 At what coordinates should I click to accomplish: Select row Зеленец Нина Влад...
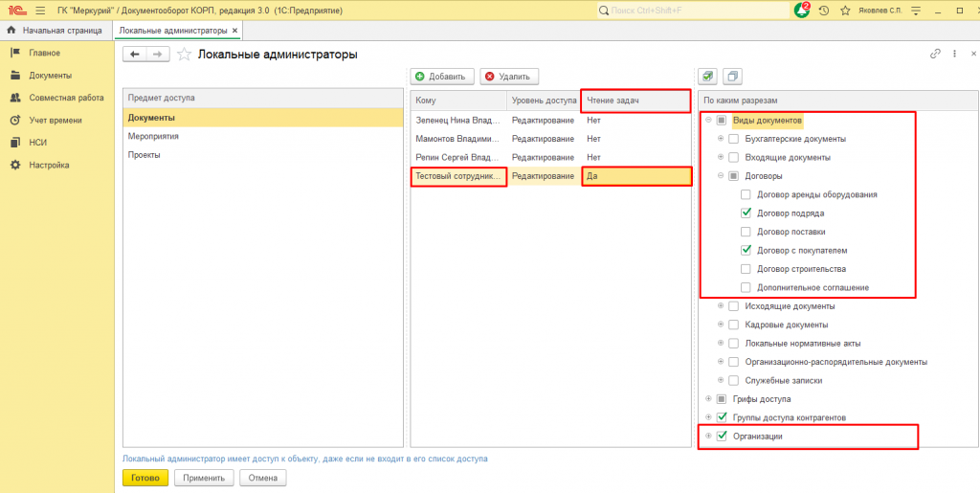pyautogui.click(x=551, y=121)
